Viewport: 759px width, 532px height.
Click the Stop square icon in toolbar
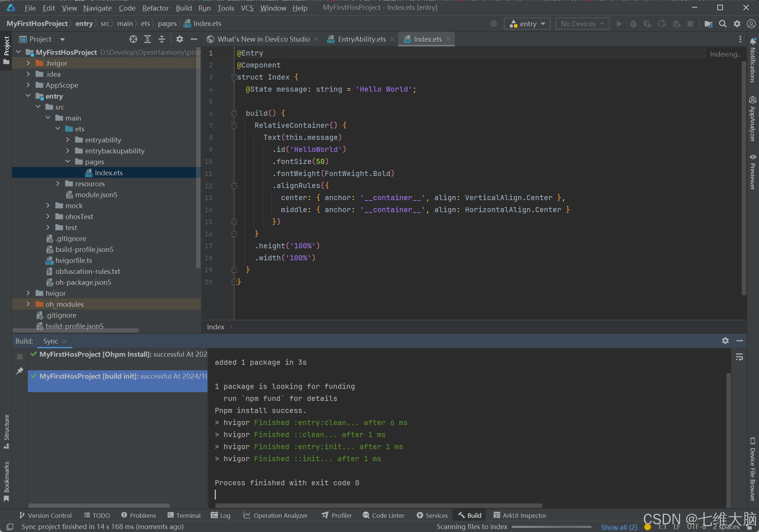(x=690, y=24)
